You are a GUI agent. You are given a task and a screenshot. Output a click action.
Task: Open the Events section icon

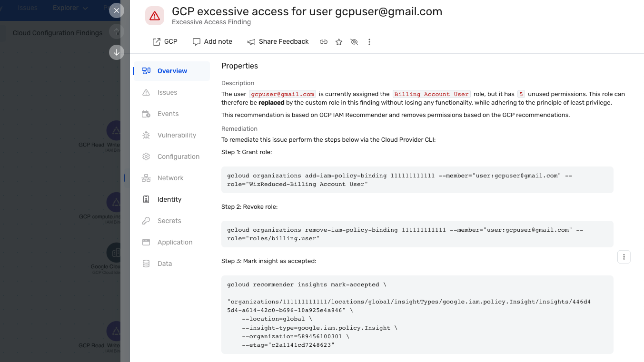[146, 114]
